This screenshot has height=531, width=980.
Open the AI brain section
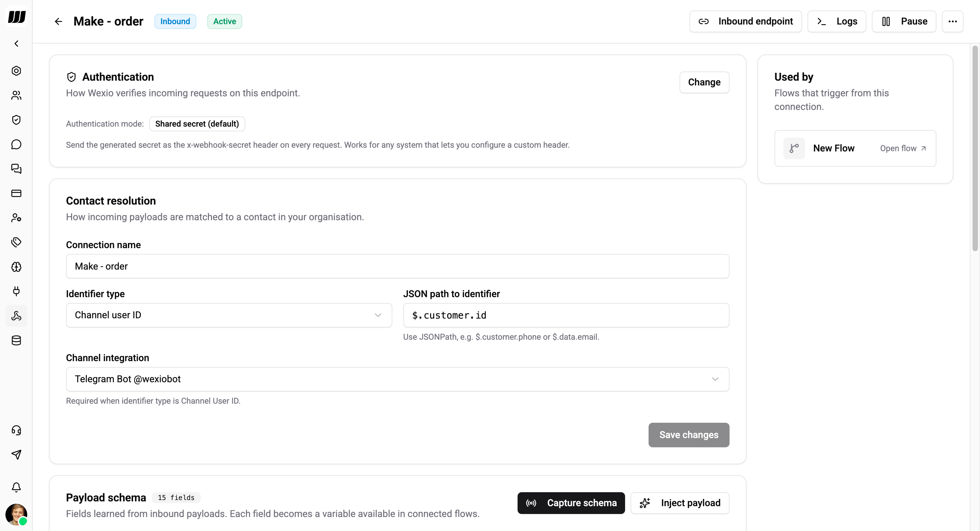point(16,267)
